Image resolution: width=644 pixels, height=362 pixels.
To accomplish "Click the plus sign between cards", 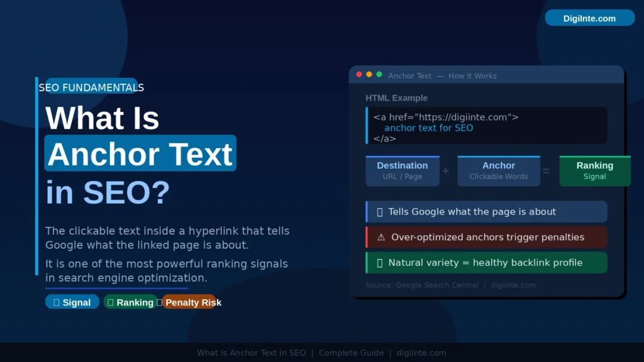I will tap(446, 171).
